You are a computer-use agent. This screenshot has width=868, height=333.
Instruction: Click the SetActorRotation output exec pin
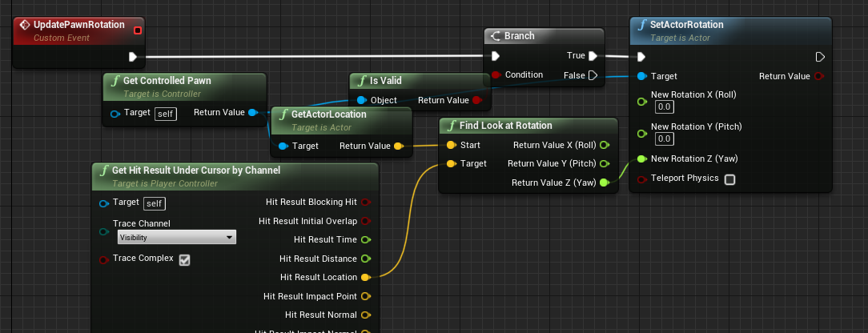(x=821, y=57)
